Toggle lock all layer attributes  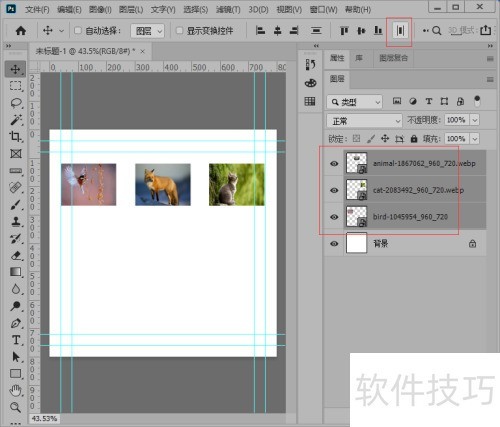(414, 139)
